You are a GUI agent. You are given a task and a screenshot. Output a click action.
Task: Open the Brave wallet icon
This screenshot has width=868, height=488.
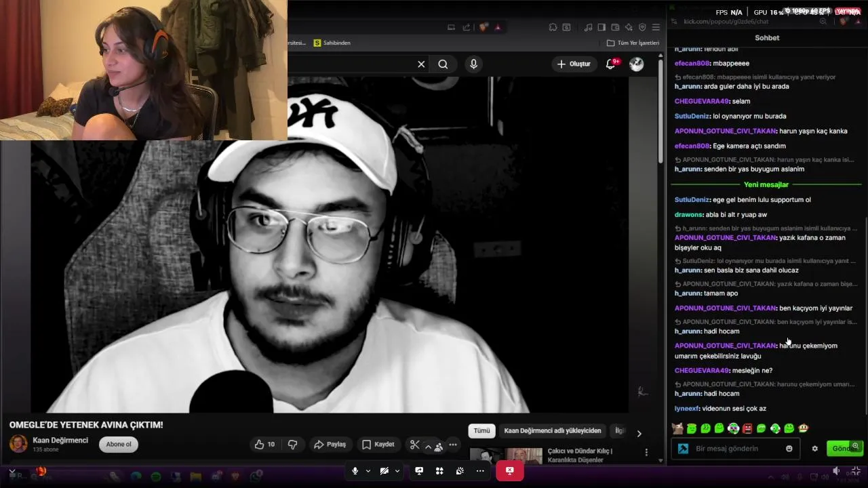coord(615,27)
